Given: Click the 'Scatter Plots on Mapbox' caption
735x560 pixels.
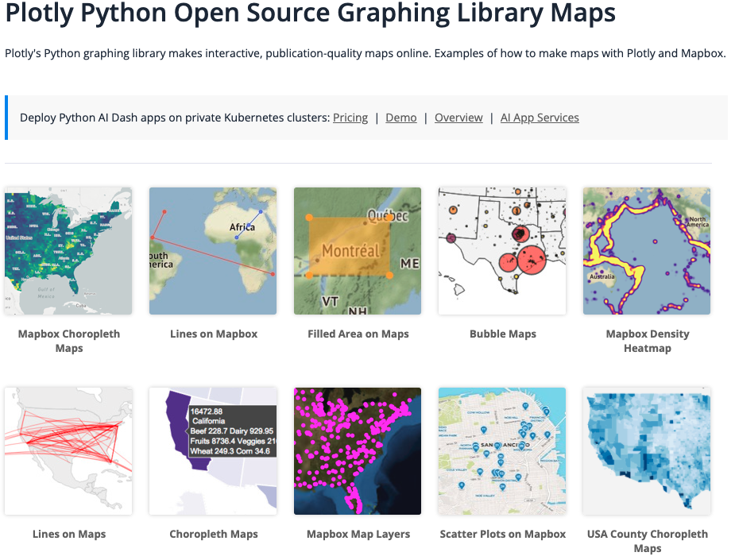Looking at the screenshot, I should [x=503, y=534].
